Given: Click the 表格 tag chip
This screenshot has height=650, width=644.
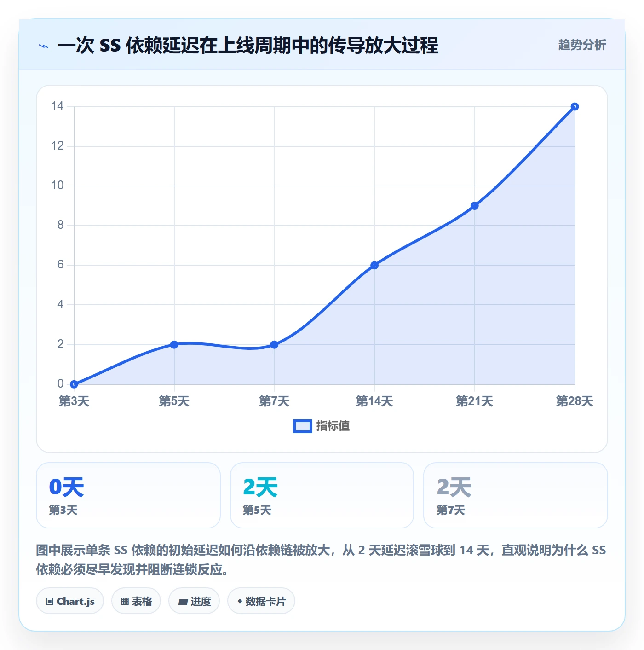Looking at the screenshot, I should coord(136,601).
